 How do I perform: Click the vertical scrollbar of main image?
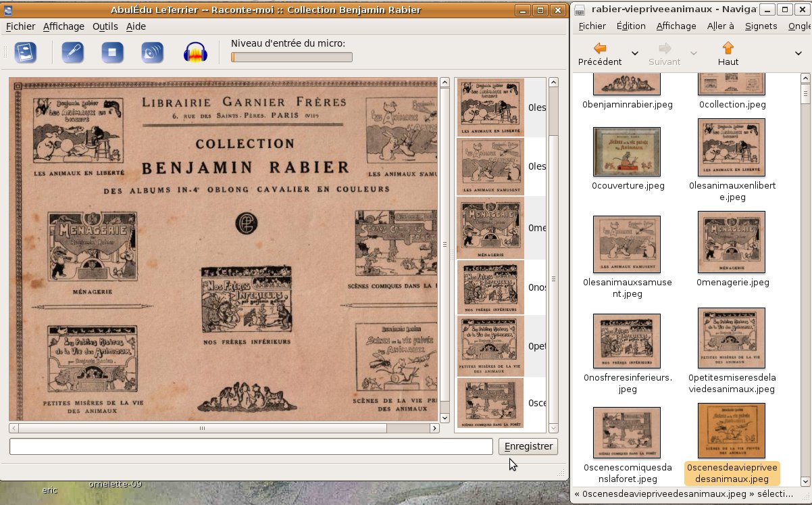pos(445,250)
